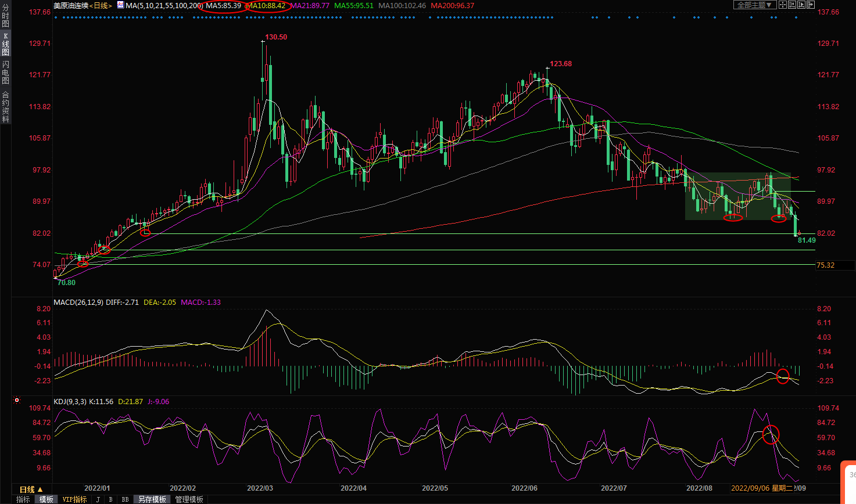This screenshot has width=856, height=504.
Task: Expand the 日线 period selector
Action: click(31, 489)
